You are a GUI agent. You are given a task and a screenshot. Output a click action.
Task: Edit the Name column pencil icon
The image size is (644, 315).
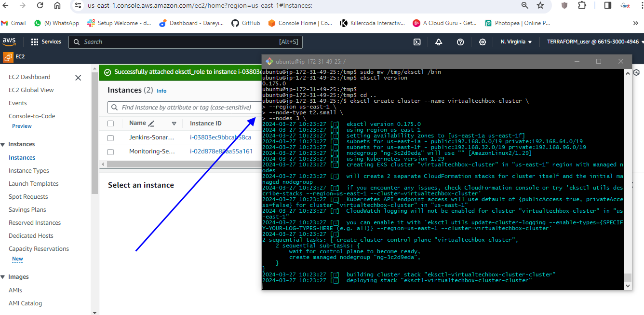151,123
